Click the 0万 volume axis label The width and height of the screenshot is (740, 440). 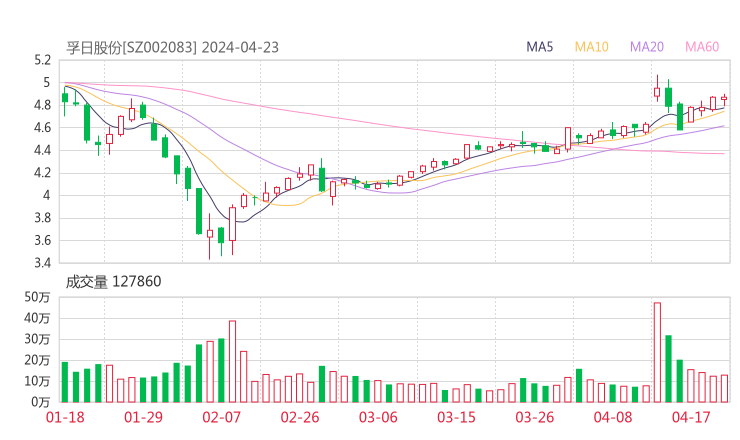[41, 402]
